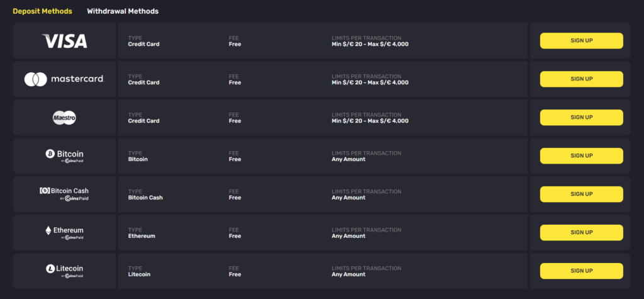Click the Bitcoin by CoinsPaid logo
This screenshot has height=299, width=644.
point(65,156)
